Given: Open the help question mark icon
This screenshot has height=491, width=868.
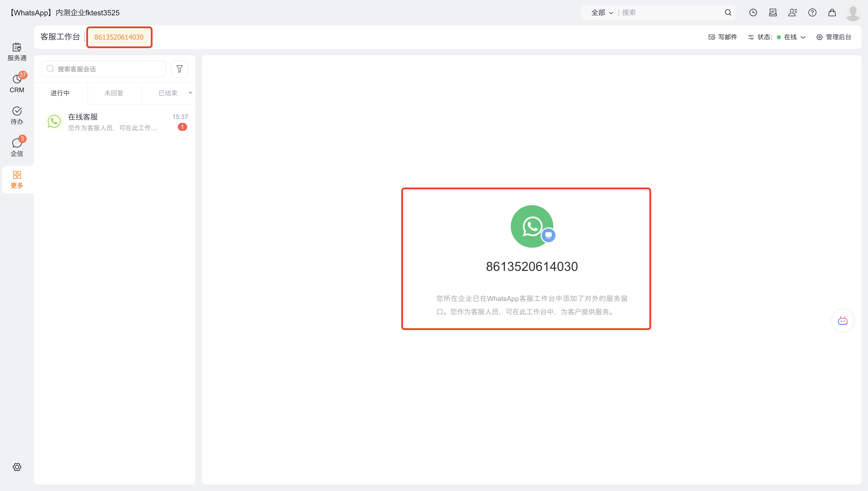Looking at the screenshot, I should [x=812, y=12].
